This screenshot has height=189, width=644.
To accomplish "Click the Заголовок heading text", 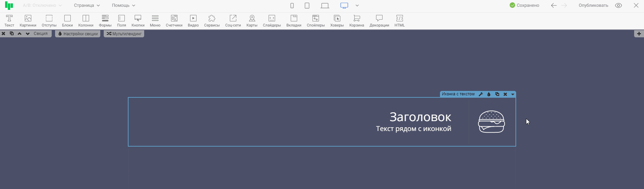I will (420, 117).
